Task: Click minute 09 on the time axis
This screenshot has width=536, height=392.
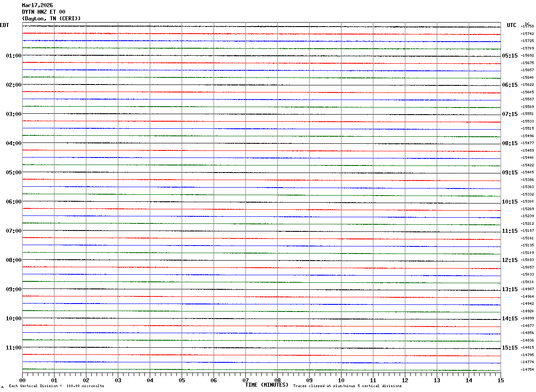Action: pyautogui.click(x=309, y=380)
